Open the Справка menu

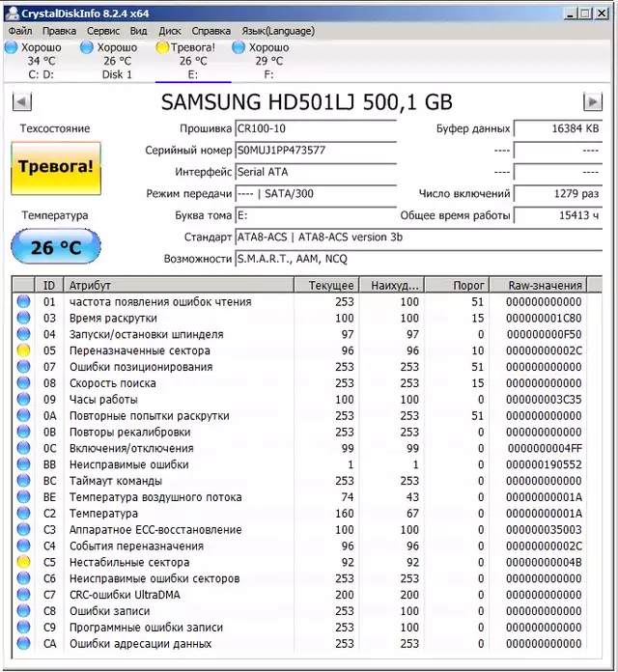[x=211, y=31]
